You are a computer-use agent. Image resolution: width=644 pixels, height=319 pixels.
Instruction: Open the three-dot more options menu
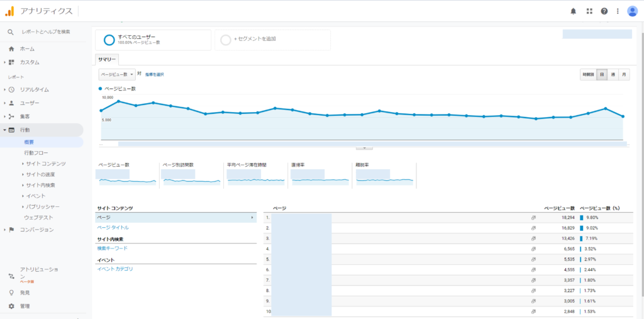[x=618, y=11]
